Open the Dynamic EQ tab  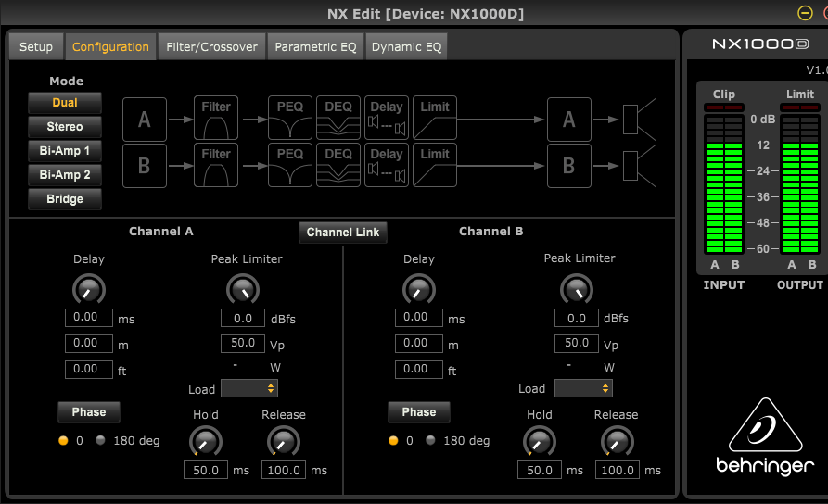[407, 46]
